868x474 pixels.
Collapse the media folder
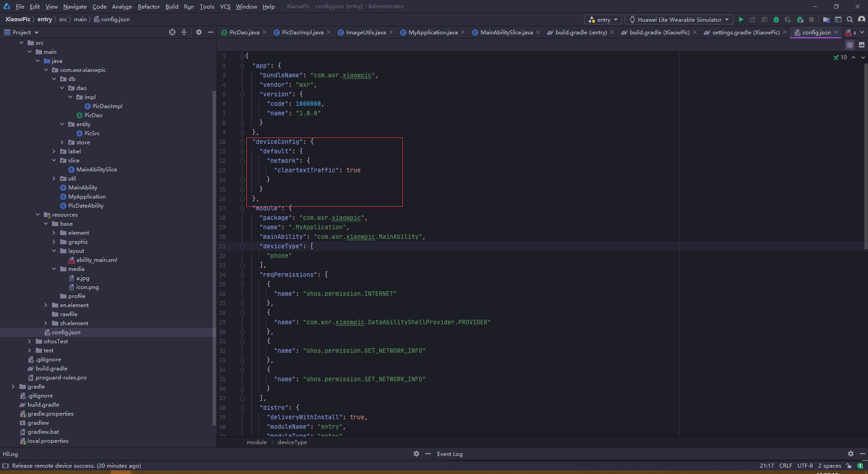click(54, 269)
